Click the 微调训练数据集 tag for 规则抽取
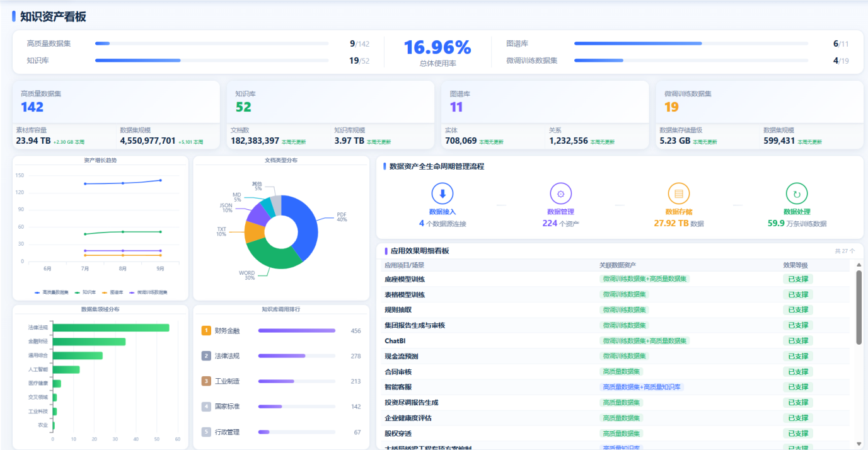Image resolution: width=868 pixels, height=450 pixels. (x=624, y=310)
